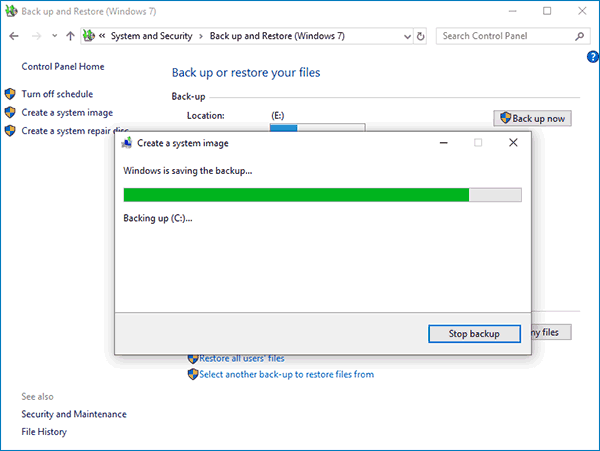600x451 pixels.
Task: Click the main window title bar icon
Action: click(x=11, y=11)
